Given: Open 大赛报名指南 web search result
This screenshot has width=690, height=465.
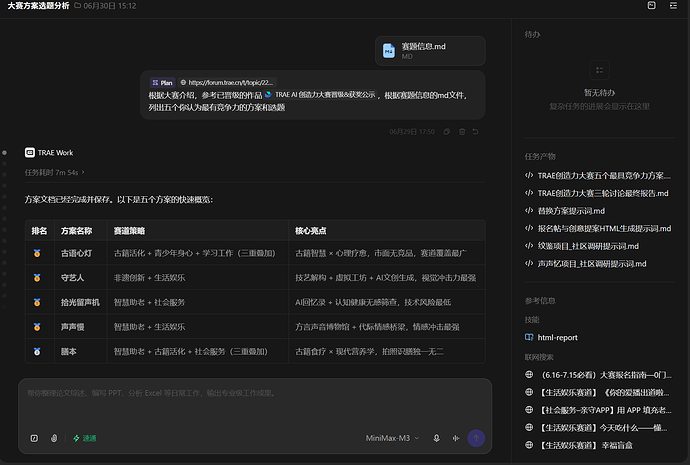Looking at the screenshot, I should pyautogui.click(x=598, y=375).
